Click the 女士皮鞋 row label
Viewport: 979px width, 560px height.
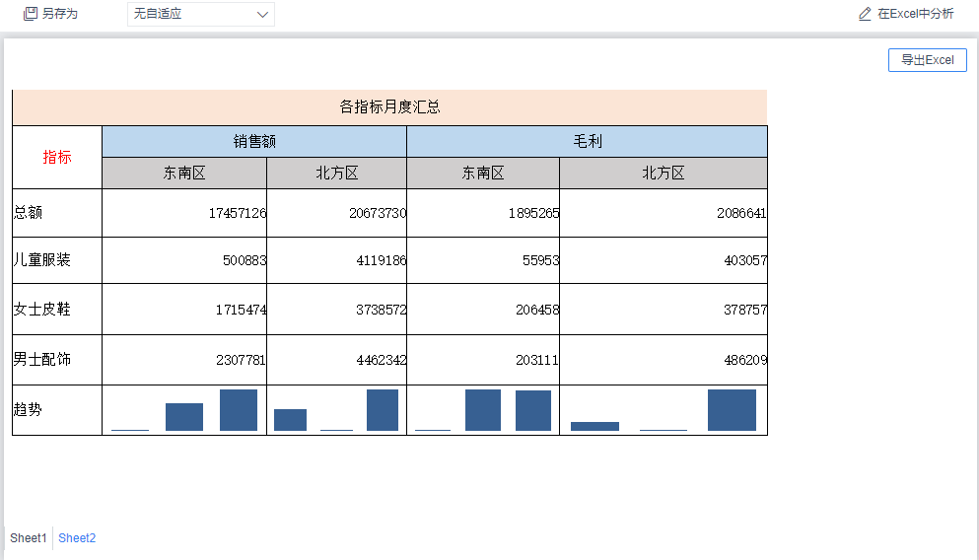coord(41,309)
